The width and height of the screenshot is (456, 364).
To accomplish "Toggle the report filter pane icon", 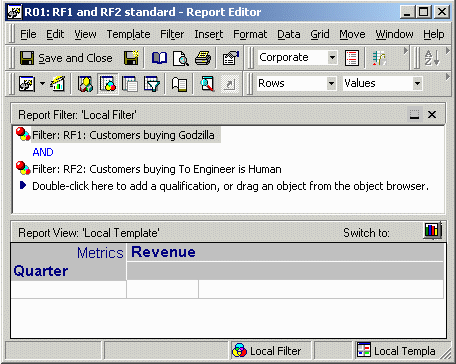I will (x=108, y=84).
